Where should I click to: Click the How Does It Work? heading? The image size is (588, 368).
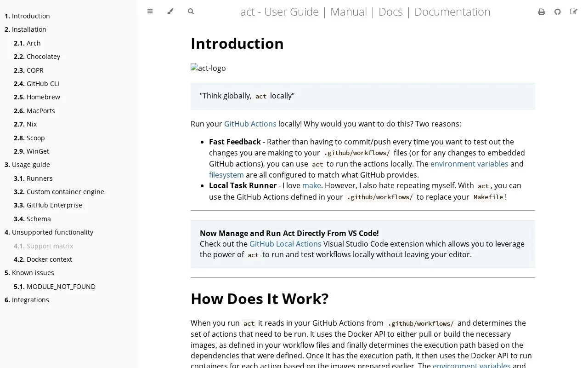tap(260, 299)
